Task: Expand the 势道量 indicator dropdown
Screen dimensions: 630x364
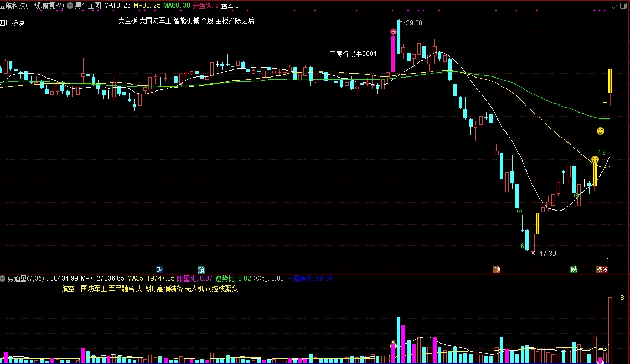Action: [x=3, y=278]
